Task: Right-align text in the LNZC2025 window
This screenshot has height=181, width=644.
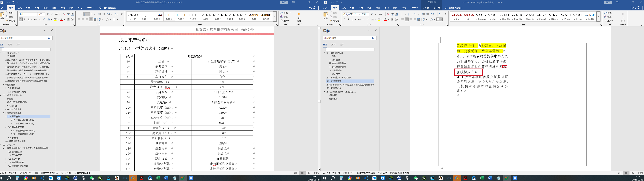Action: click(411, 20)
